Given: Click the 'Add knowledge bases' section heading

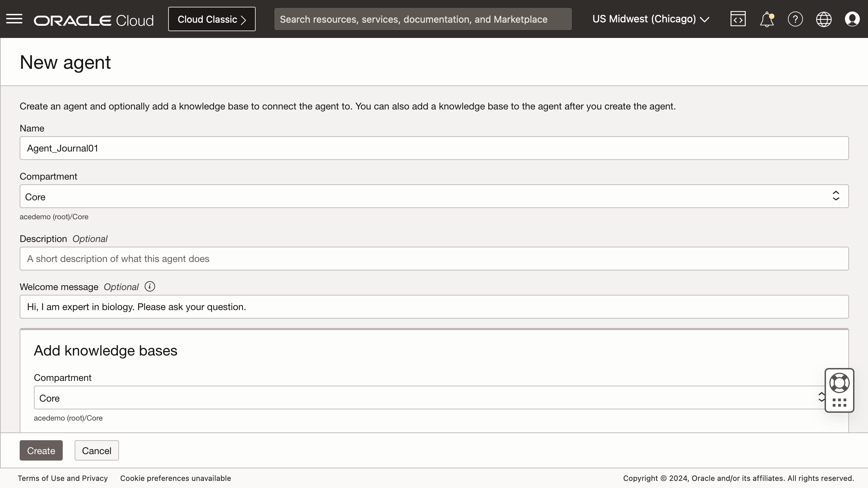Looking at the screenshot, I should 105,350.
